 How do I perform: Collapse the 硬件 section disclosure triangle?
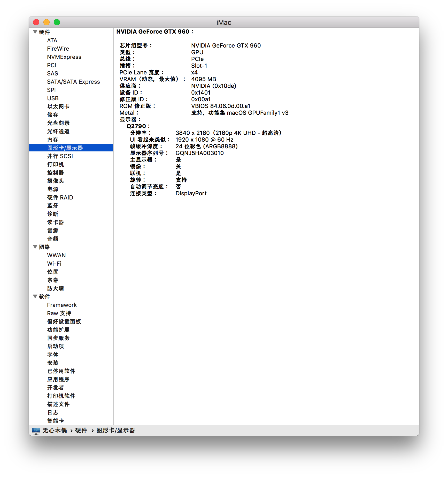coord(35,32)
